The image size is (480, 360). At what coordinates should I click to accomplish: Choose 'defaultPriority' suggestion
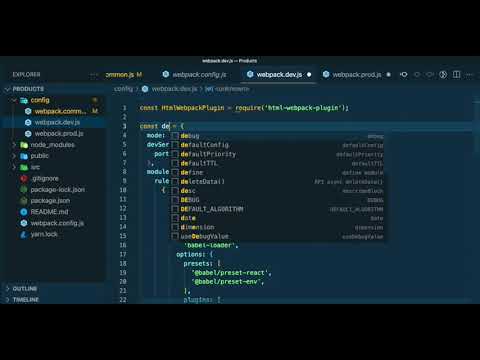[x=277, y=154]
